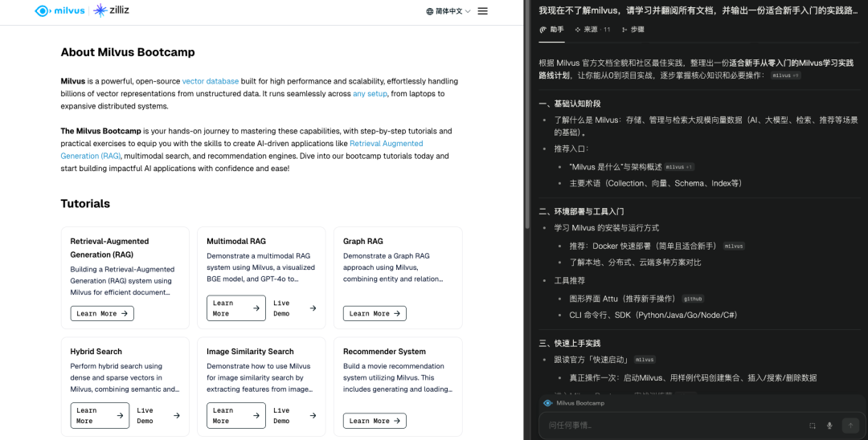The height and width of the screenshot is (440, 868).
Task: Click the "Recommender System" card title
Action: point(384,352)
